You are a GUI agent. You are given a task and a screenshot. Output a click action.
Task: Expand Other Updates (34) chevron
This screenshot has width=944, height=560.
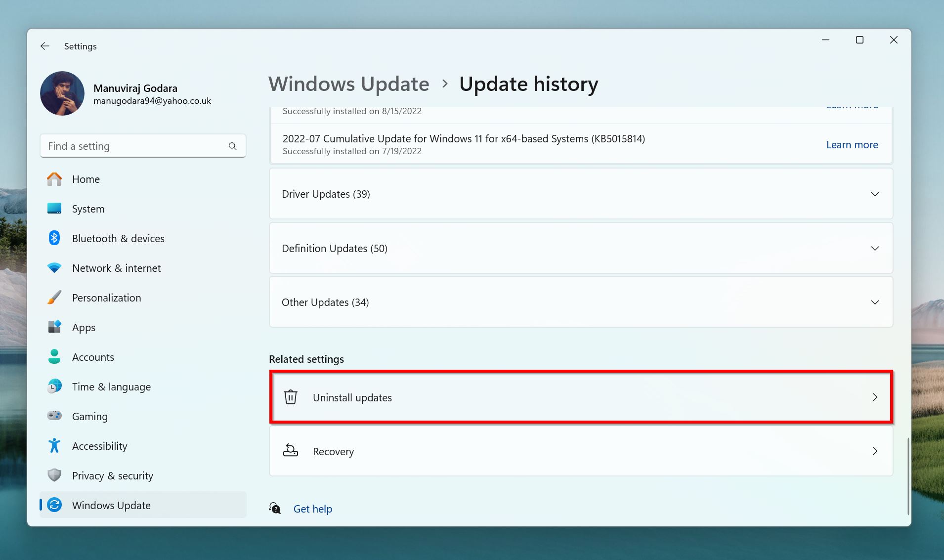click(875, 302)
